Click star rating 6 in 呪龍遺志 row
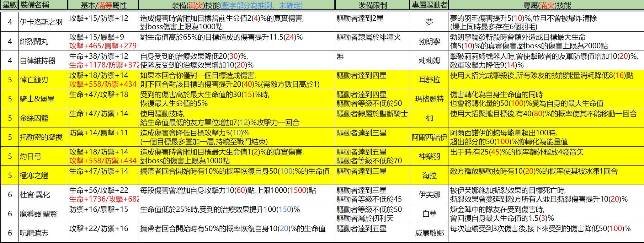The image size is (644, 243). pos(9,233)
